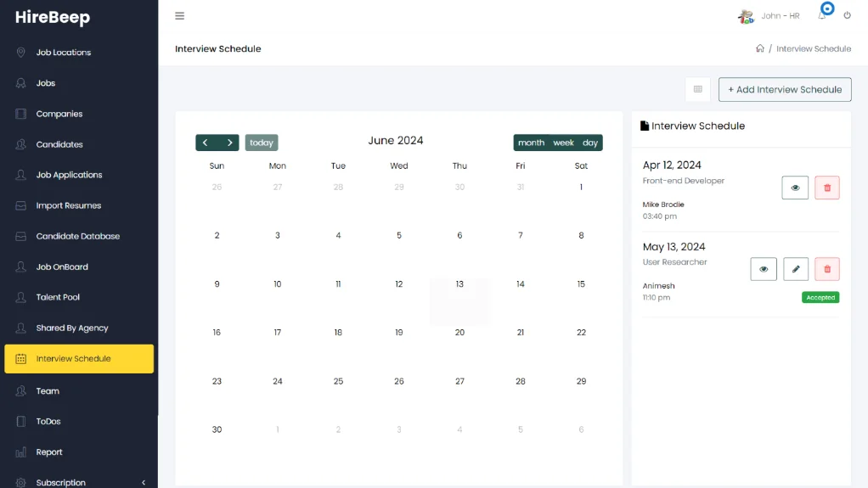
Task: View the May 13 interview details
Action: (764, 269)
